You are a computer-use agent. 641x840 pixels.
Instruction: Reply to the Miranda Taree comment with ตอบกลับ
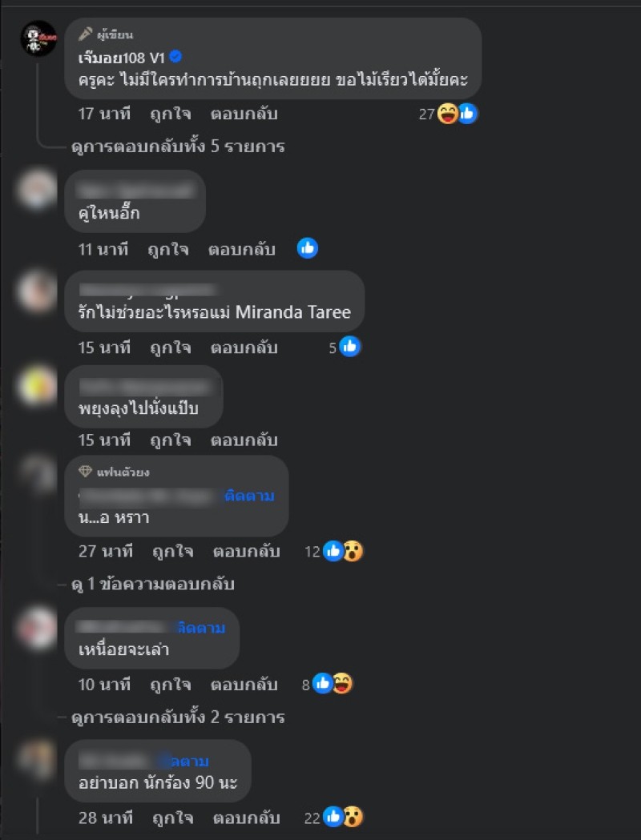click(244, 348)
